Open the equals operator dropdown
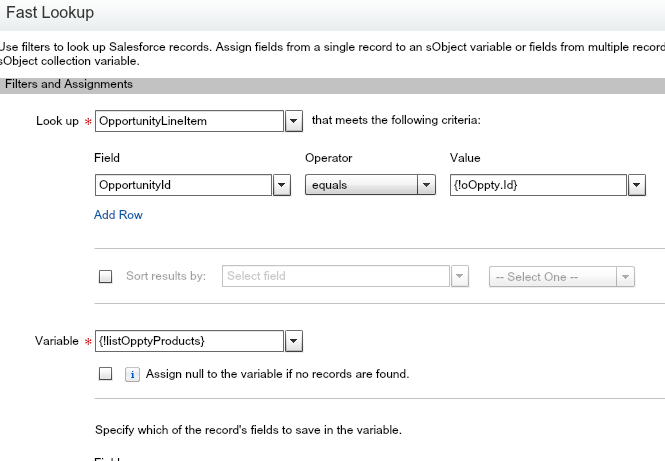The image size is (665, 461). point(426,185)
